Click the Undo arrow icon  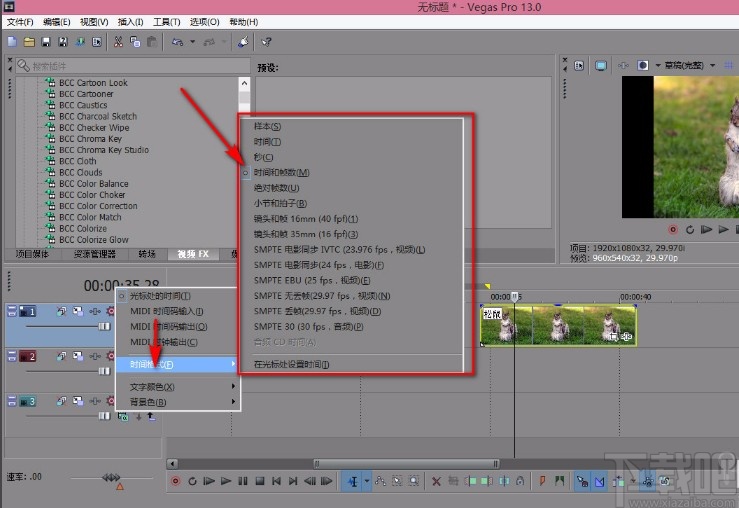(177, 42)
